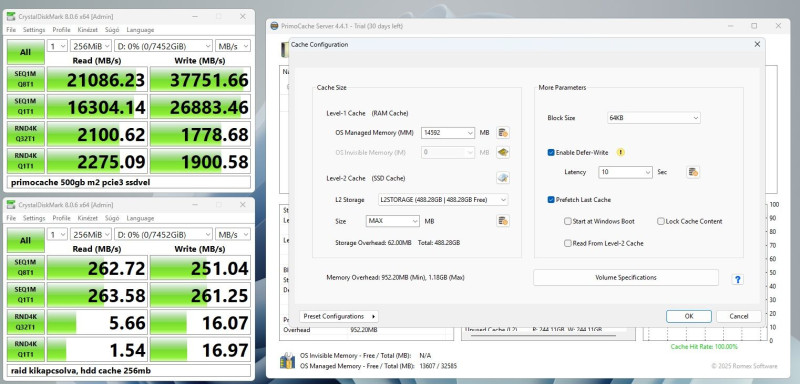Run SEQ1M Q8T1 test in top CrystalDiskMark

pyautogui.click(x=26, y=79)
